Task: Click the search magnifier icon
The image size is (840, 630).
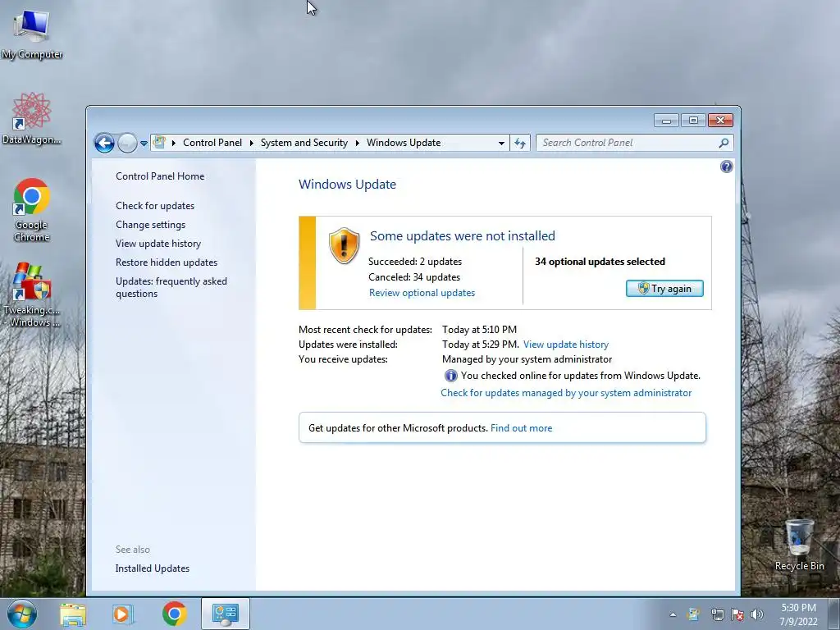Action: (x=724, y=143)
